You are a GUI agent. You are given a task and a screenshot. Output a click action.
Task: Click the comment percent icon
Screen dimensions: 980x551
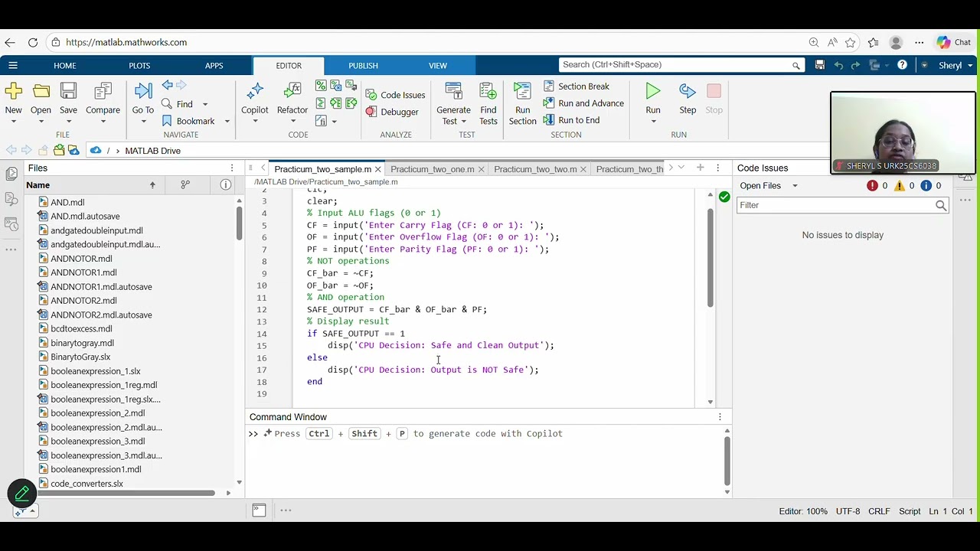pyautogui.click(x=321, y=86)
